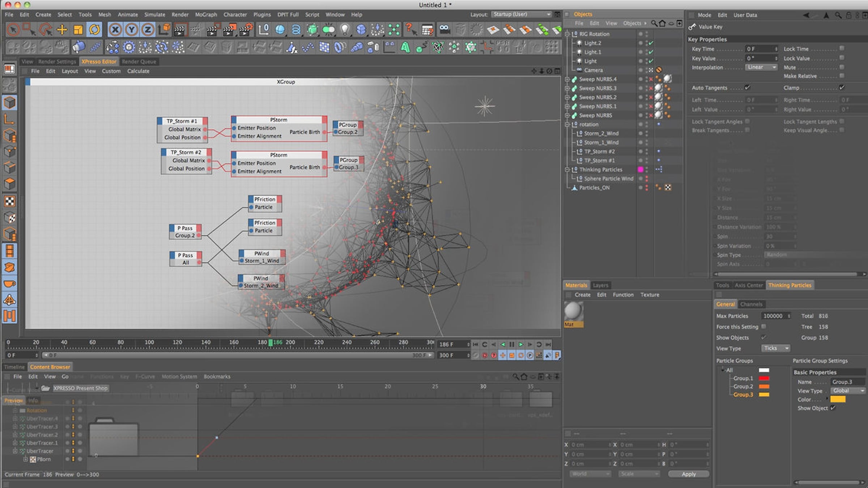868x488 pixels.
Task: Click the red record keyframe button
Action: click(x=485, y=355)
